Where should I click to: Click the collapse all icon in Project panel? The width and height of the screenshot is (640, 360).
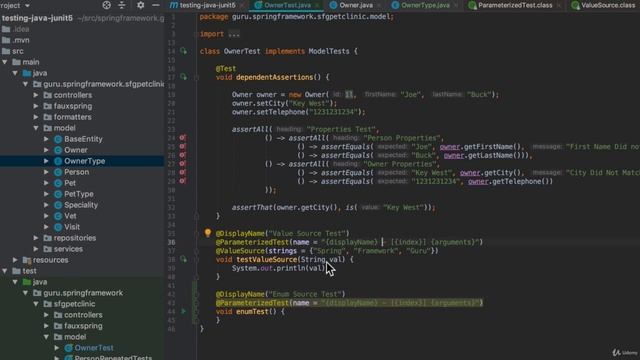122,5
